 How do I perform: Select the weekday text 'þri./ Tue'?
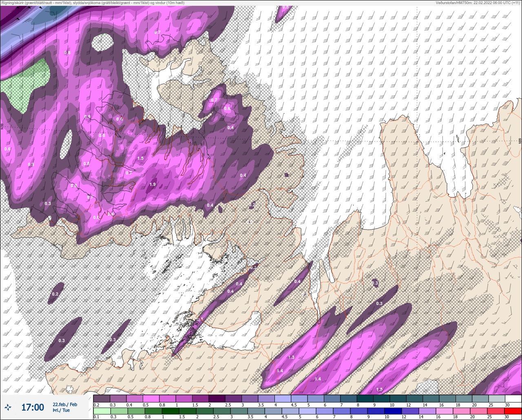(61, 410)
